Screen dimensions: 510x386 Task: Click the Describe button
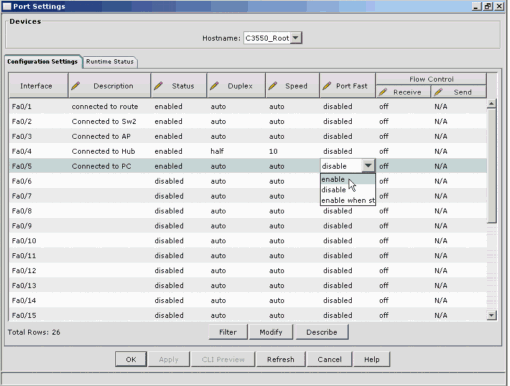point(322,332)
